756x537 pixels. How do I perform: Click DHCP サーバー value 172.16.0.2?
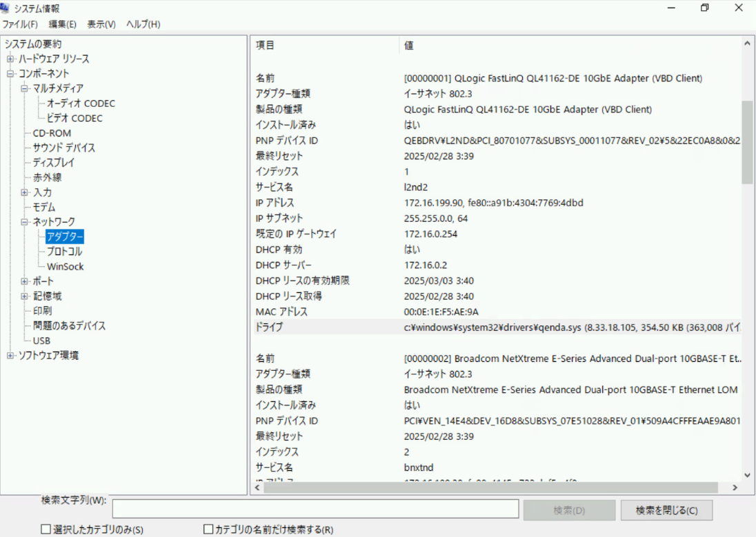[x=425, y=265]
